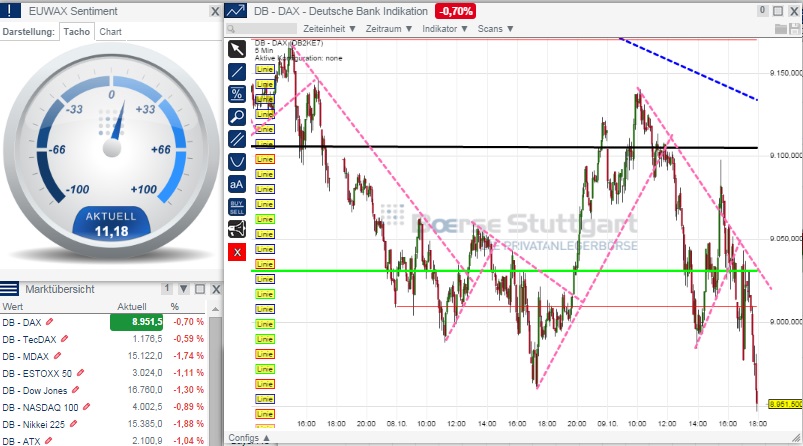Select the DB - DAX row

click(x=103, y=322)
